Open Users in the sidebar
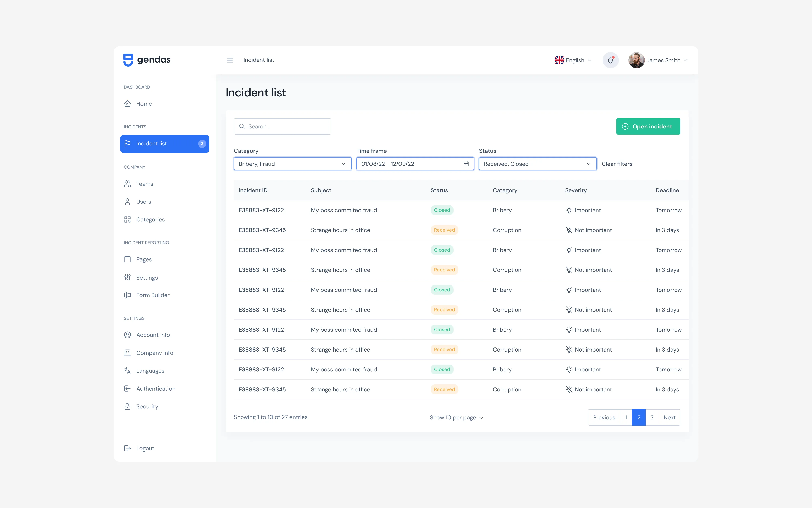812x508 pixels. tap(165, 202)
